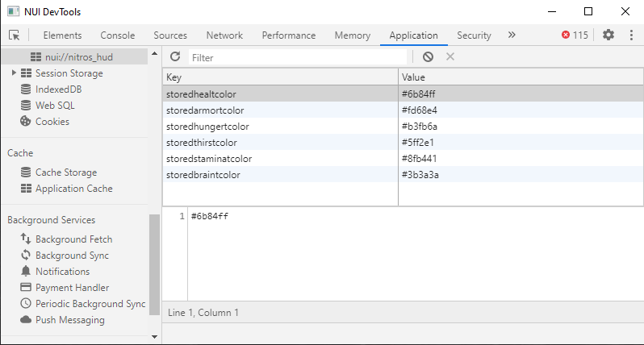Screen dimensions: 644x345
Task: Open Cache Storage item
Action: pyautogui.click(x=66, y=172)
